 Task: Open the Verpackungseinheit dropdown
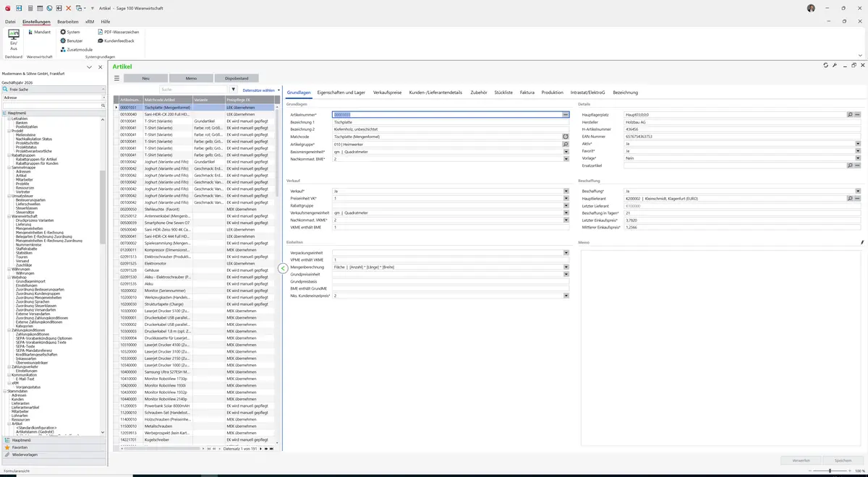pyautogui.click(x=566, y=253)
